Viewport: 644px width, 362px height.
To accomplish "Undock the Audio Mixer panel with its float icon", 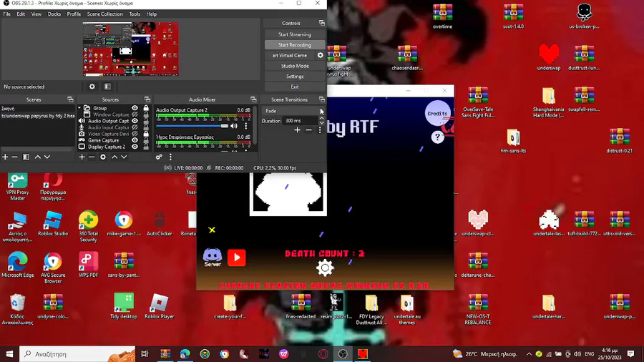I will pyautogui.click(x=253, y=99).
